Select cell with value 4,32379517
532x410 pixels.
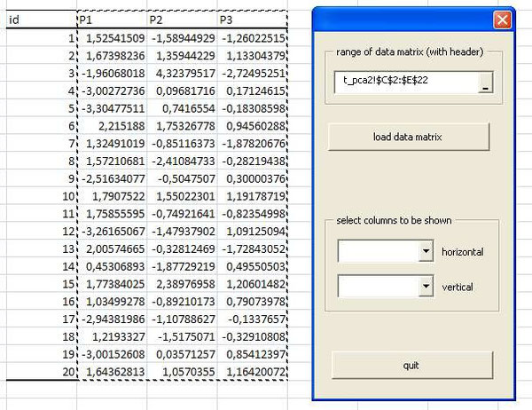coord(182,73)
